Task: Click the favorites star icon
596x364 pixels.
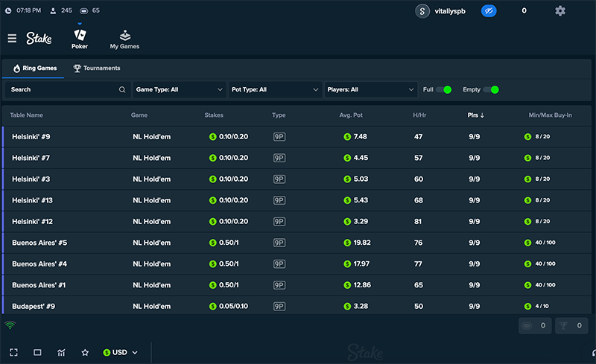Action: [85, 352]
